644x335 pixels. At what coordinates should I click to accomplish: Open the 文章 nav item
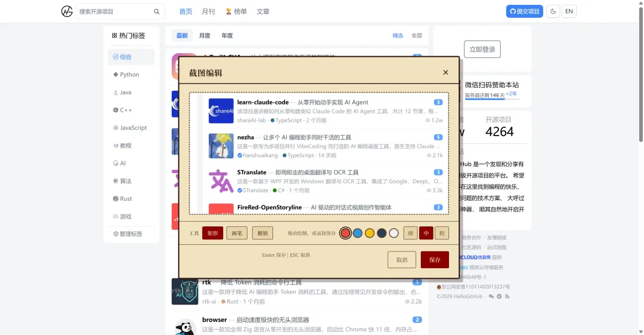(x=263, y=11)
